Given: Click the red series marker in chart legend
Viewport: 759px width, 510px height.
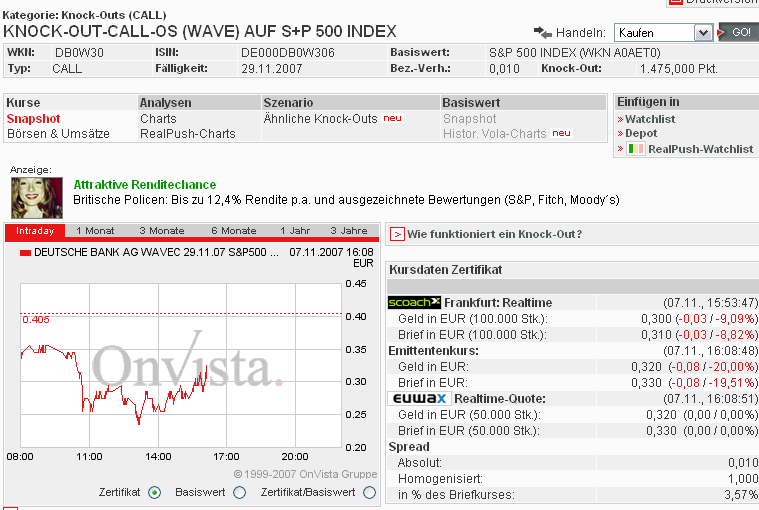Looking at the screenshot, I should pyautogui.click(x=26, y=253).
